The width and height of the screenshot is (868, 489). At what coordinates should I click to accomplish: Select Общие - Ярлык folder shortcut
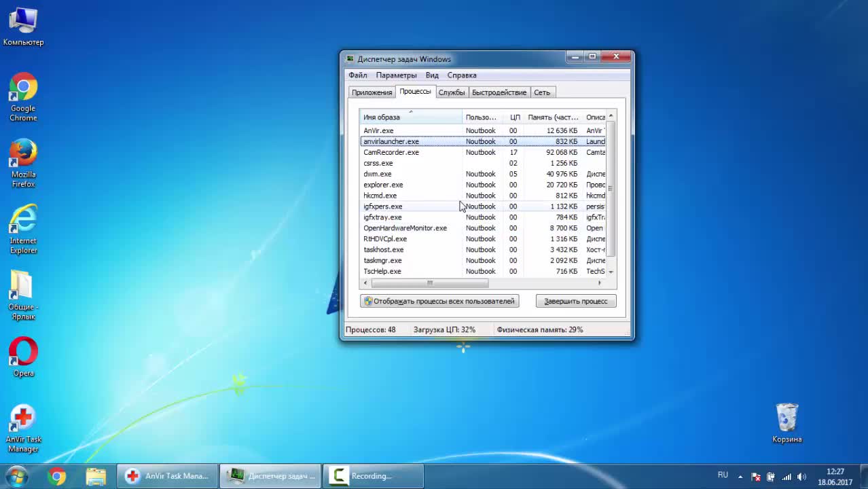[x=23, y=295]
